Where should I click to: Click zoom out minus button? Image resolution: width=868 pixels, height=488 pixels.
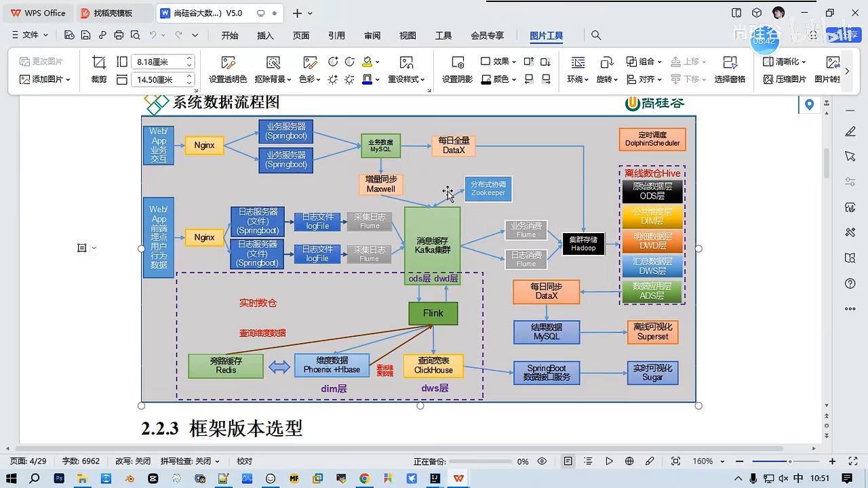point(738,461)
